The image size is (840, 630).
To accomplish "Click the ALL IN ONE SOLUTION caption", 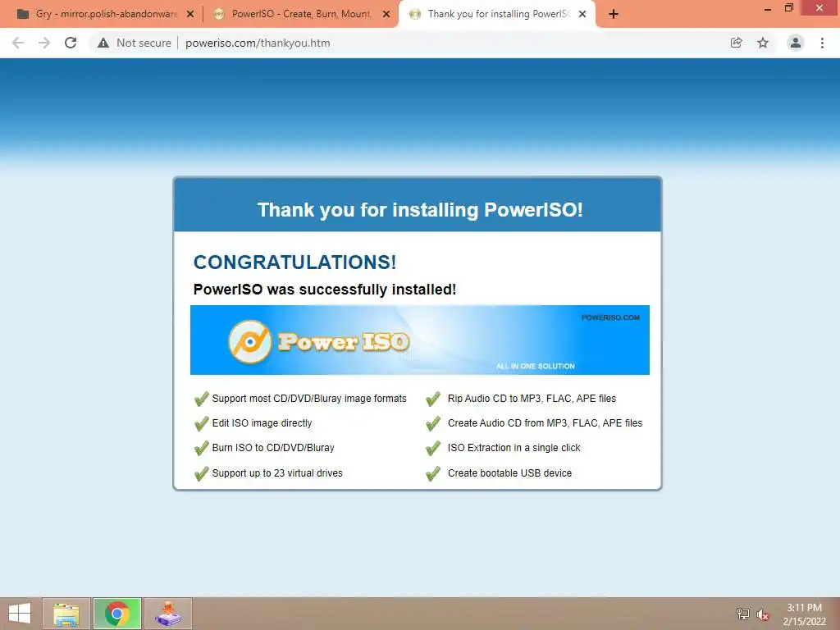I will pos(535,366).
